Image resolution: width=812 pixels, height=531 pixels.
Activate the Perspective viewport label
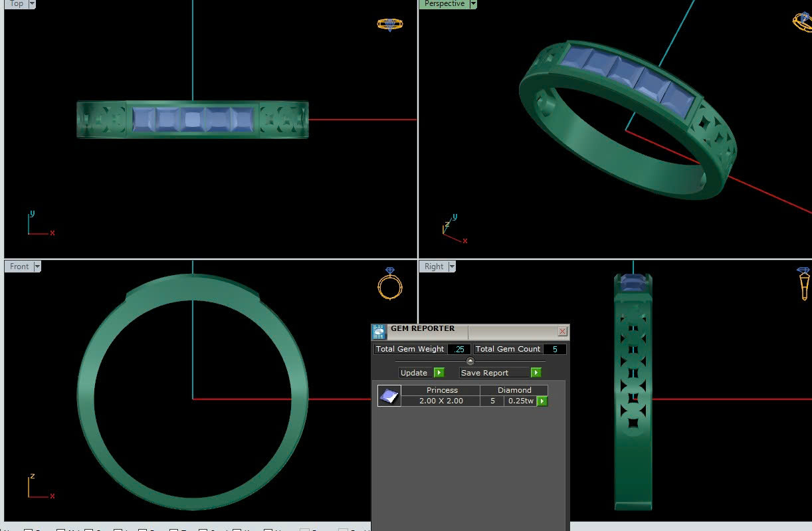[444, 4]
